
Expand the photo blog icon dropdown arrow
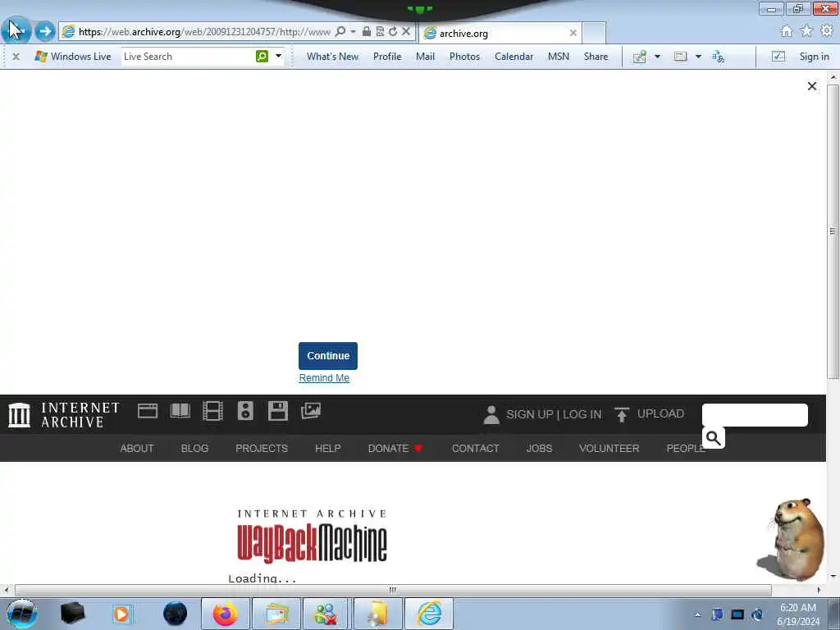click(x=657, y=57)
